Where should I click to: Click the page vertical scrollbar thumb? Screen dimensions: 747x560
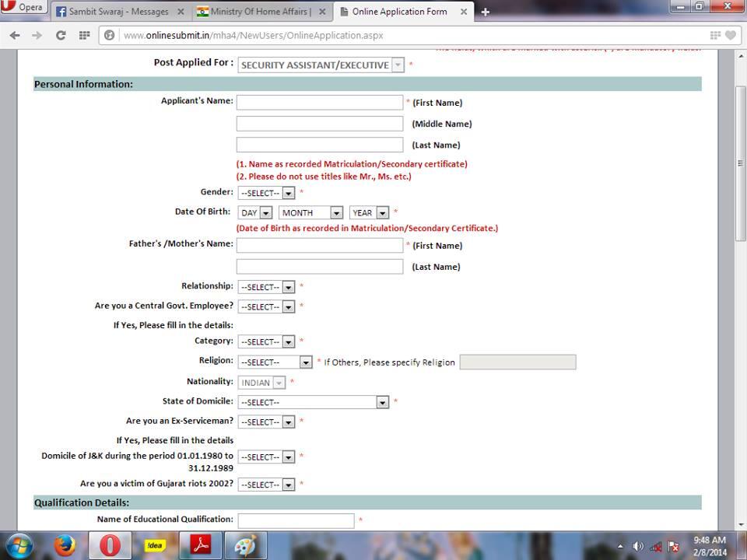coord(740,164)
